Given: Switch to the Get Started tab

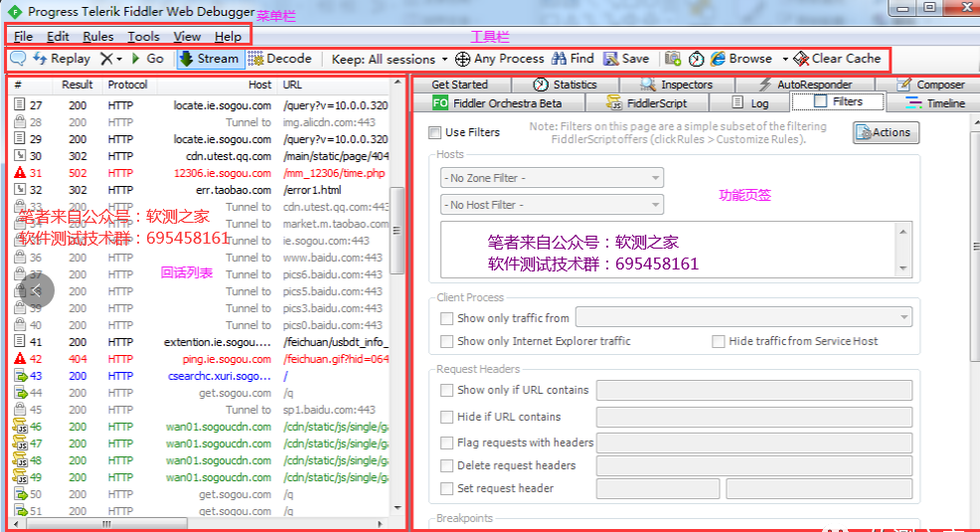Looking at the screenshot, I should click(459, 85).
